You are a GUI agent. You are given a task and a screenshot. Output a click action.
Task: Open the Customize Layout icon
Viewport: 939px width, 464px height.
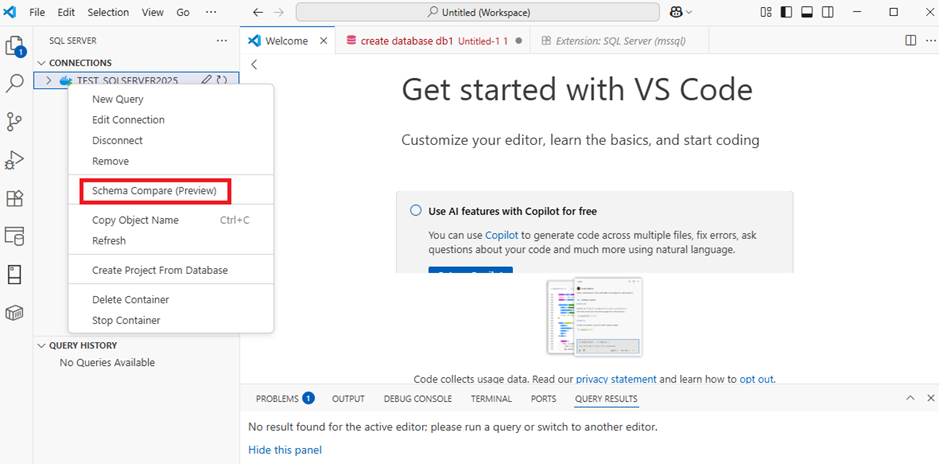point(766,12)
